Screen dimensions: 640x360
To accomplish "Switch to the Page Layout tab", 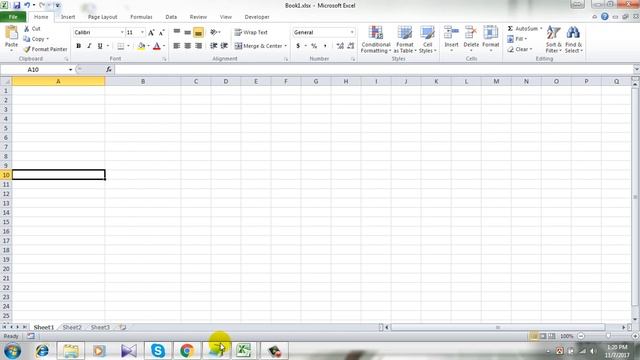I will pos(102,17).
